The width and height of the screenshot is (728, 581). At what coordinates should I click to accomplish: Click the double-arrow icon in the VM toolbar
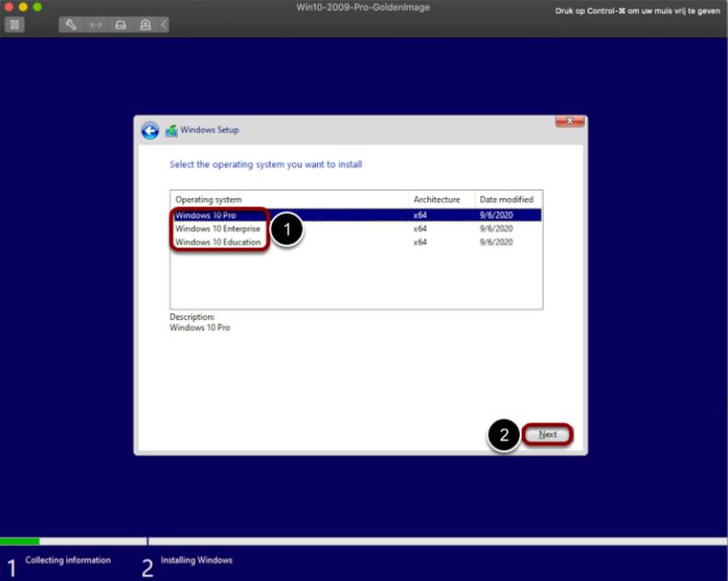coord(94,25)
